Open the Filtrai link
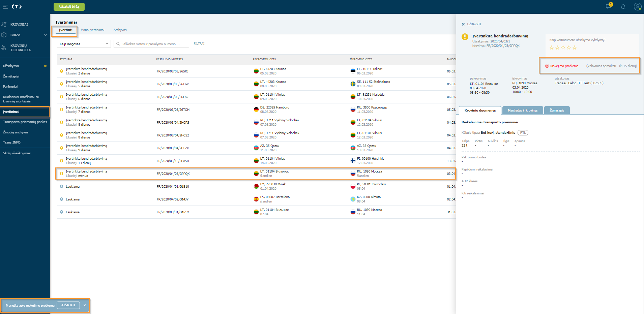The image size is (644, 314). click(199, 44)
